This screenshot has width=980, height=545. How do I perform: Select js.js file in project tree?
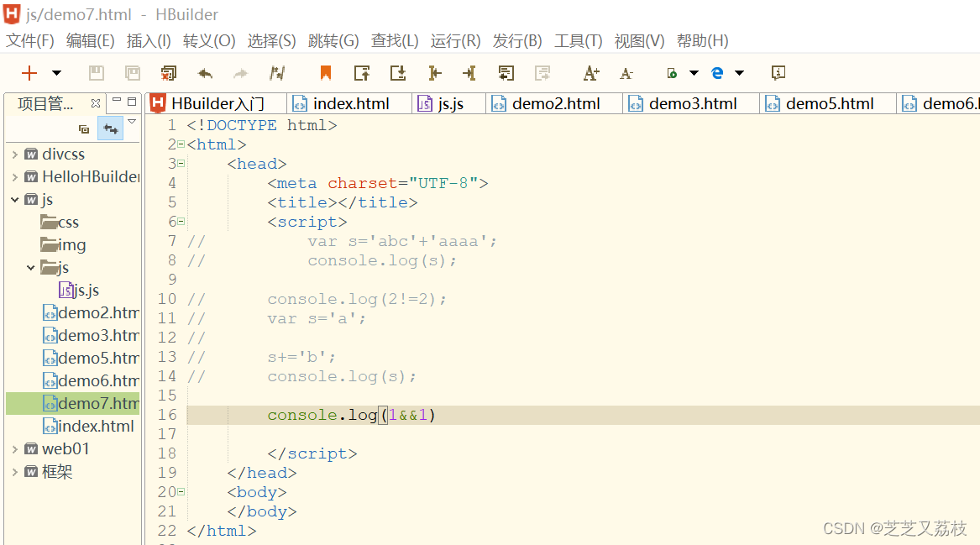[x=80, y=290]
